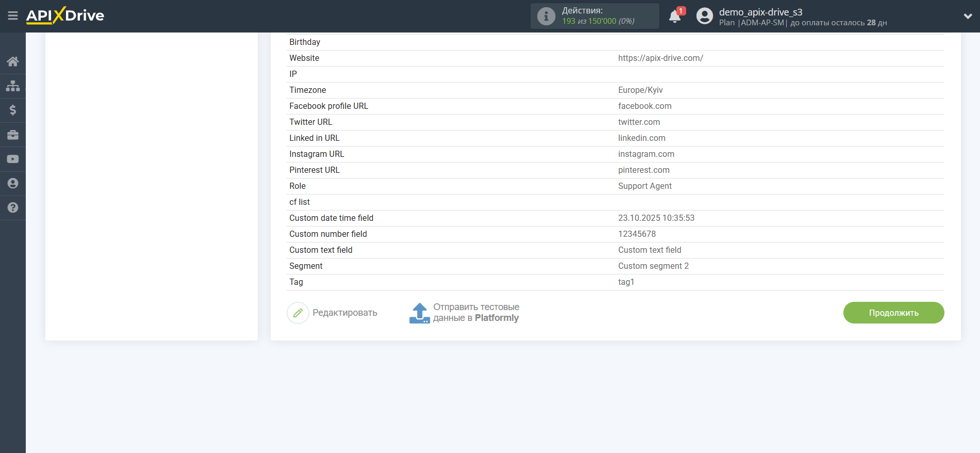980x453 pixels.
Task: Select the tag1 value
Action: click(x=626, y=282)
